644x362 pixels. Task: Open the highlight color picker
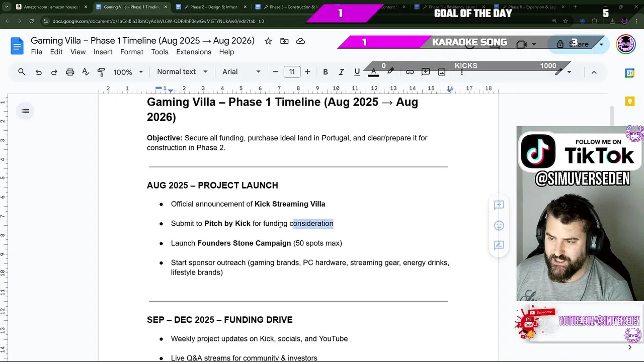pyautogui.click(x=390, y=72)
